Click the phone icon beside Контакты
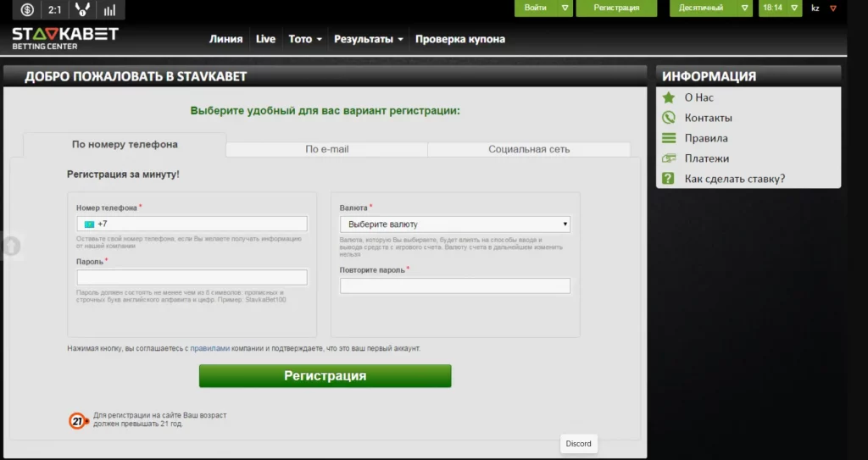This screenshot has height=460, width=868. (669, 118)
